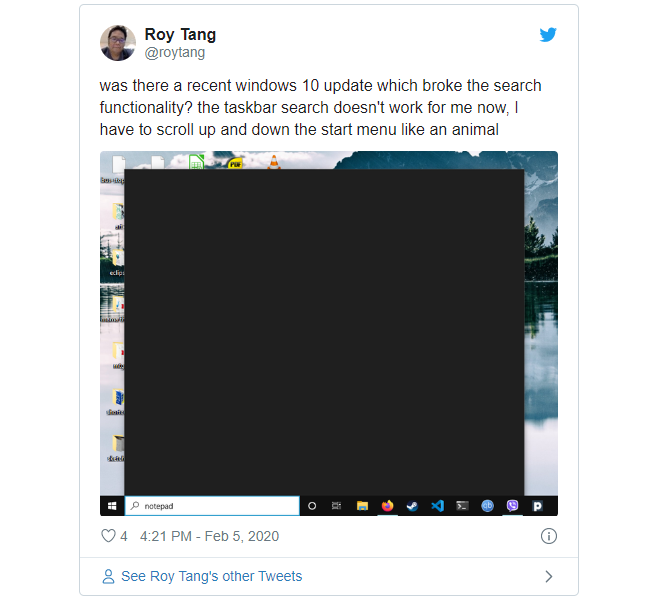Open File Explorer from the taskbar

click(362, 506)
